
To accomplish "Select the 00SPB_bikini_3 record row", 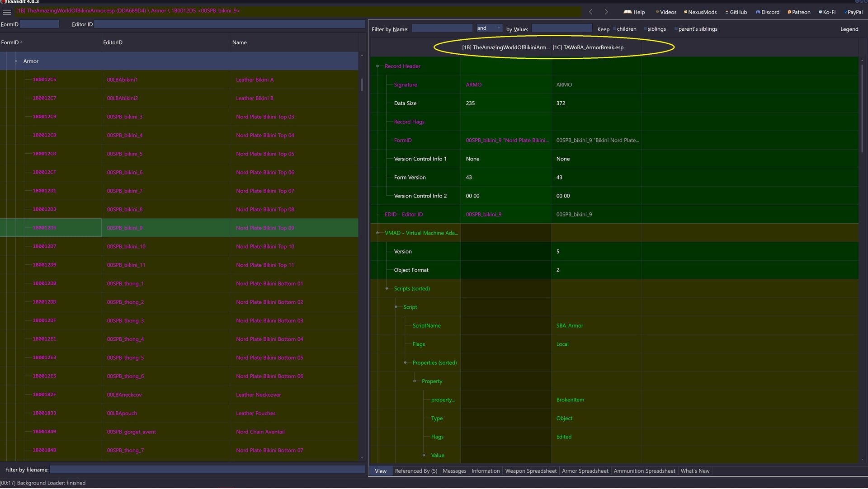I will click(x=179, y=117).
